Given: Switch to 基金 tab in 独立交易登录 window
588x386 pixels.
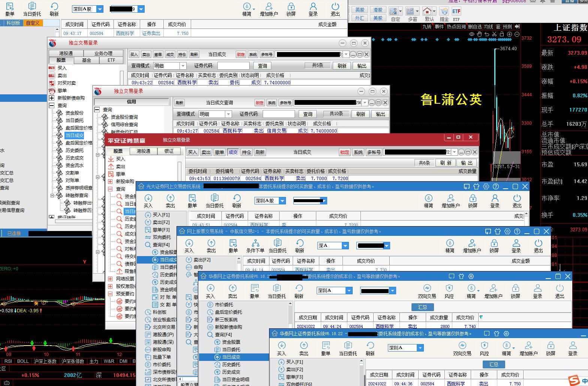Looking at the screenshot, I should (86, 60).
